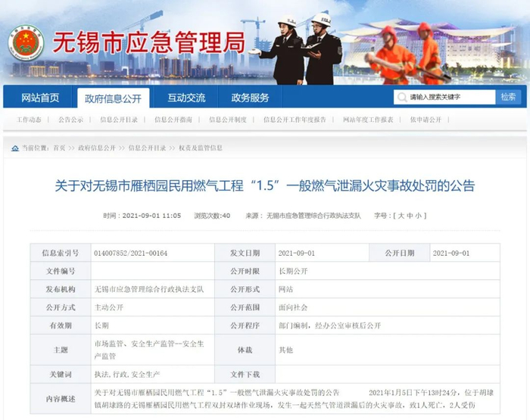The height and width of the screenshot is (420, 530).
Task: Click the 检索 search button
Action: (x=508, y=97)
